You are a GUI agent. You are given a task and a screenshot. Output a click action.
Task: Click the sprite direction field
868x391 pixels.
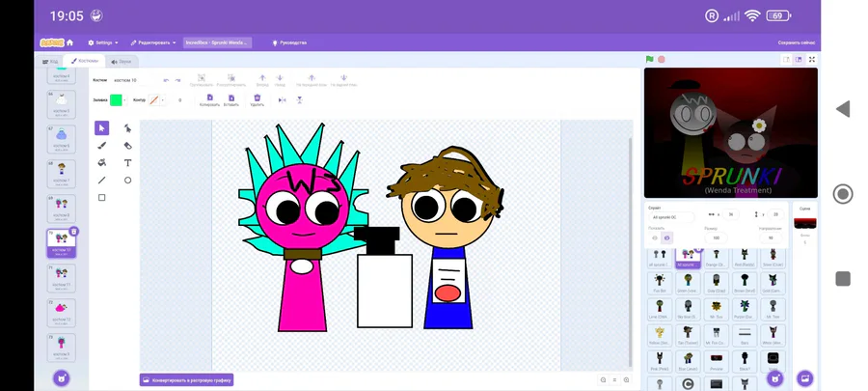pos(771,238)
